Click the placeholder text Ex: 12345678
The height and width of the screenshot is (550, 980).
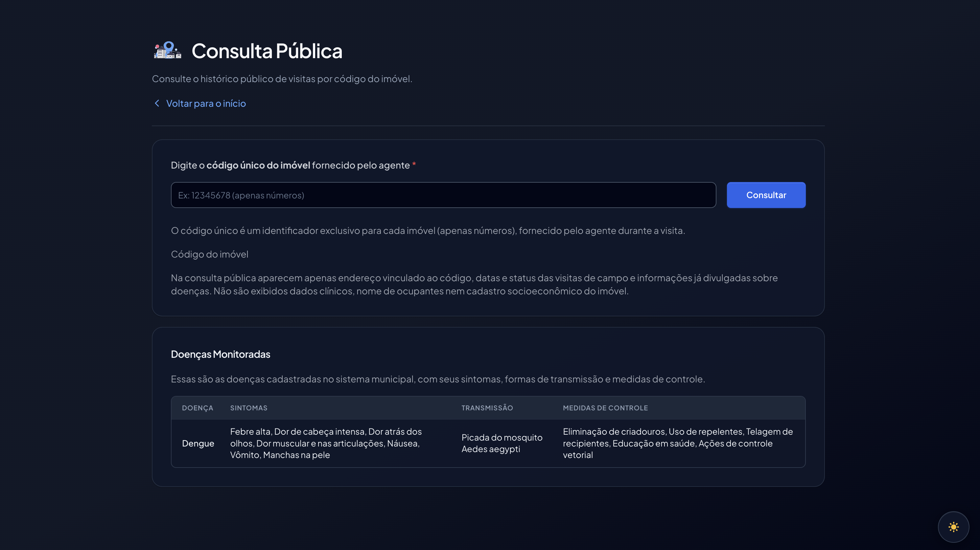[241, 195]
